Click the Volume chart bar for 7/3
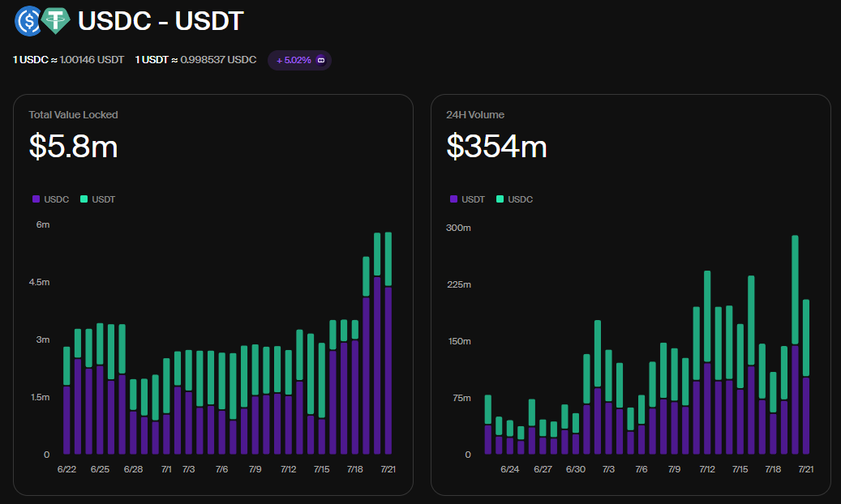 click(x=608, y=402)
